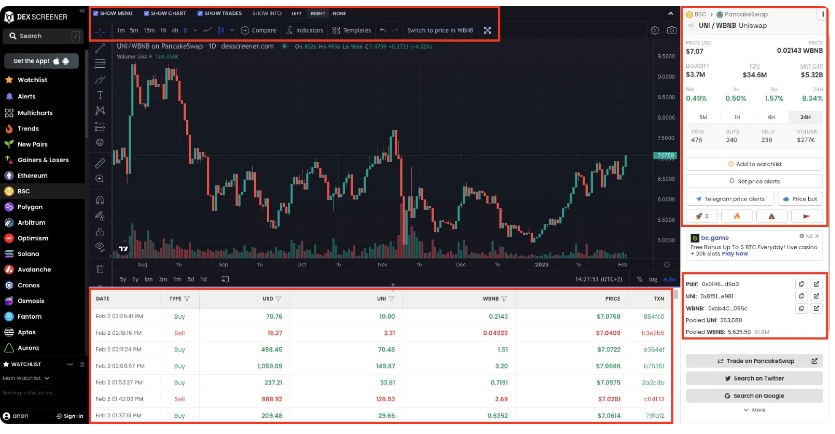The image size is (835, 434).
Task: Open the TYPE column filter
Action: [187, 299]
